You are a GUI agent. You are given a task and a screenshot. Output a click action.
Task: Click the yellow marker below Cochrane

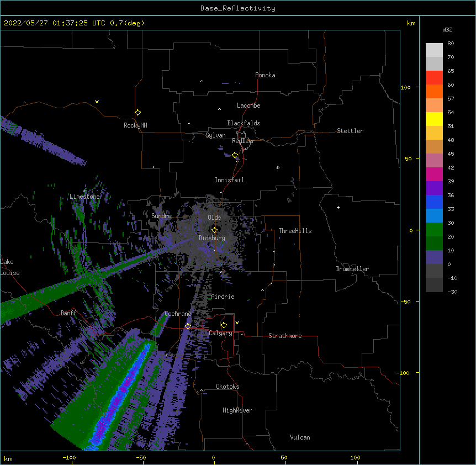pyautogui.click(x=188, y=326)
